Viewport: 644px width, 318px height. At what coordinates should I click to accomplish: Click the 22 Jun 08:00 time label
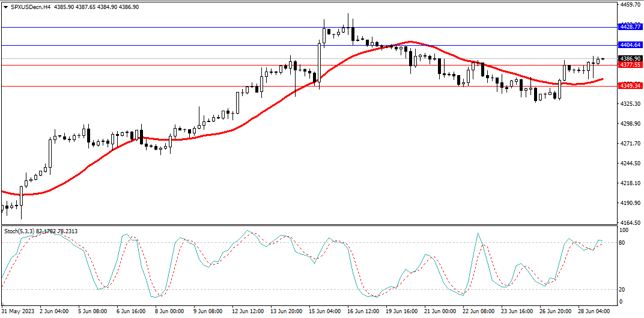[478, 311]
